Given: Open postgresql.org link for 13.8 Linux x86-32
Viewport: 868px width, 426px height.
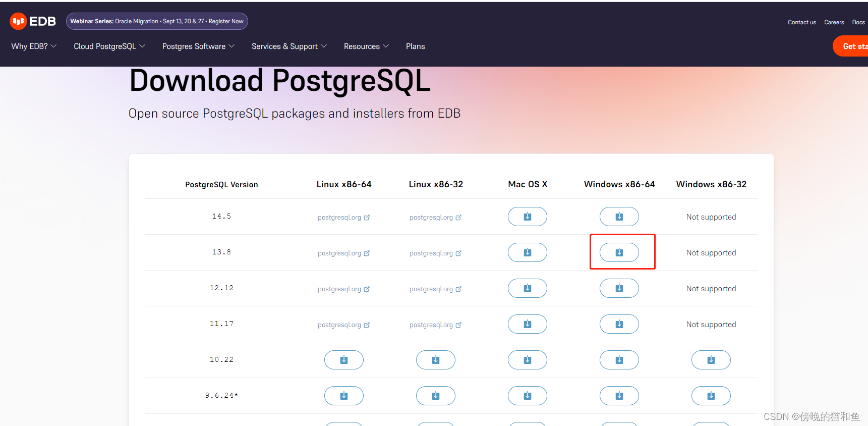Looking at the screenshot, I should click(x=435, y=253).
